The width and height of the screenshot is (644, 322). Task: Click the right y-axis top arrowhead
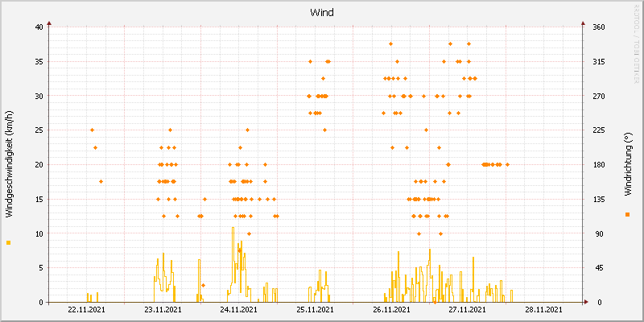583,23
